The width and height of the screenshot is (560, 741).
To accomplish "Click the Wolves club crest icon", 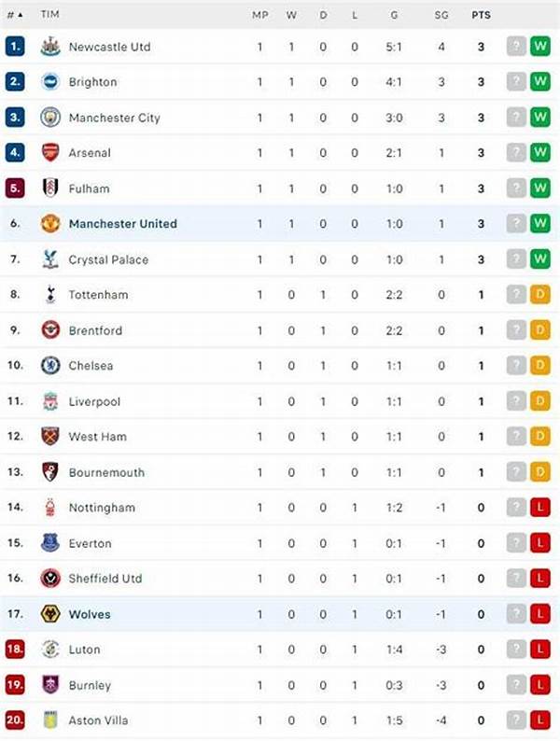I will point(50,614).
